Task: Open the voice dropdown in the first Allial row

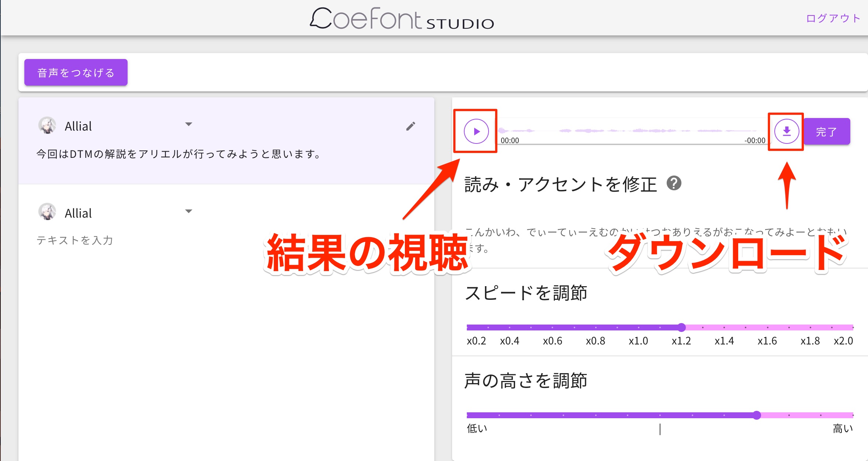Action: pos(188,124)
